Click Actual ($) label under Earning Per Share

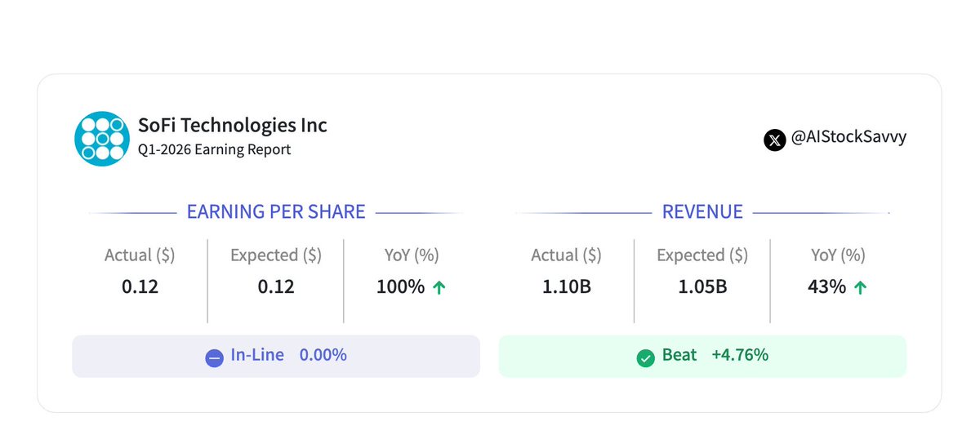[140, 255]
